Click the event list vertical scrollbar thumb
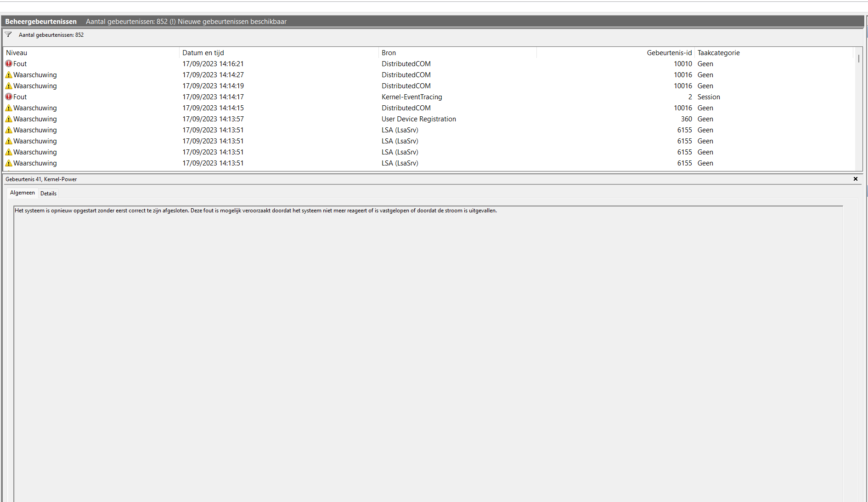The height and width of the screenshot is (502, 868). 859,59
